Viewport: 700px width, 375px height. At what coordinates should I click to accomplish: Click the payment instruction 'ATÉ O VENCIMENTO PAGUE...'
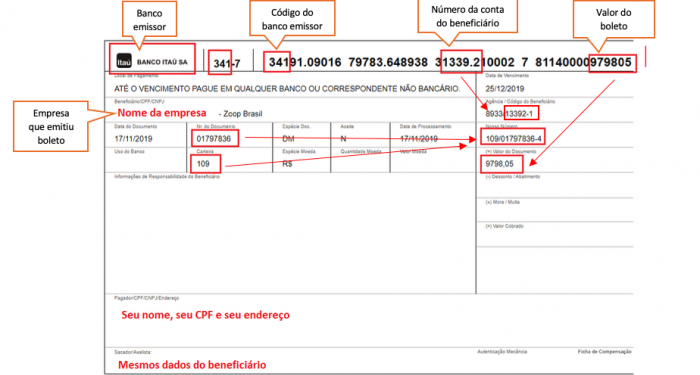click(287, 88)
